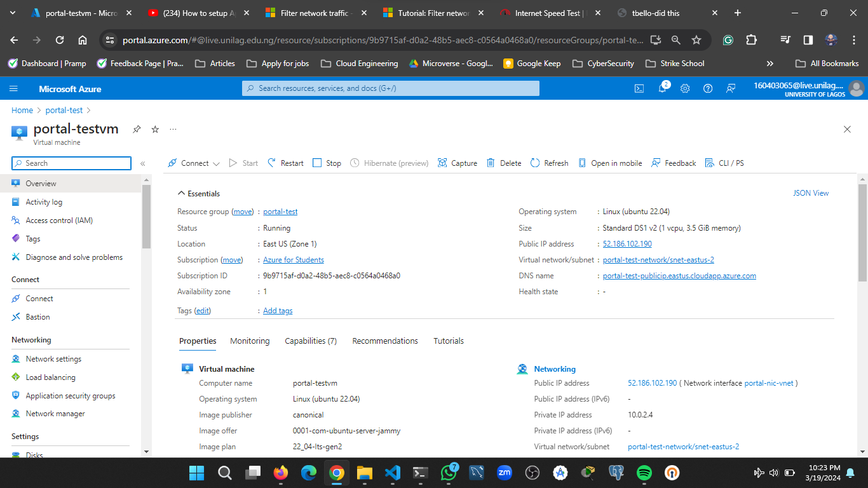Image resolution: width=868 pixels, height=488 pixels.
Task: Click the main content vertical scrollbar
Action: pyautogui.click(x=862, y=232)
